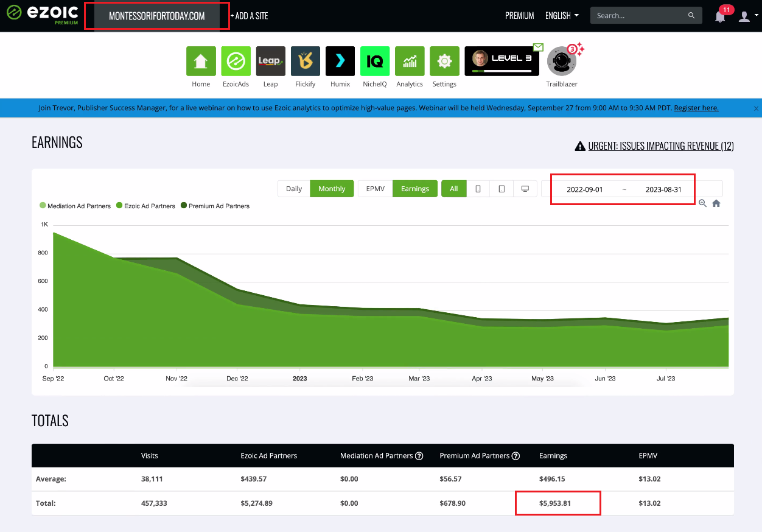The height and width of the screenshot is (532, 762).
Task: Open Urgent: Issues Impacting Revenue link
Action: 661,146
